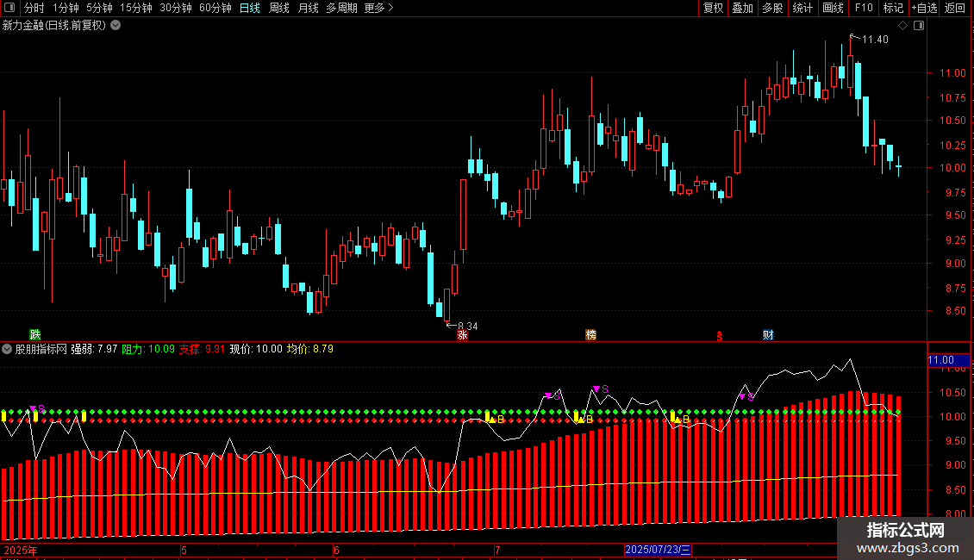Switch to 月线 monthly chart

click(308, 8)
